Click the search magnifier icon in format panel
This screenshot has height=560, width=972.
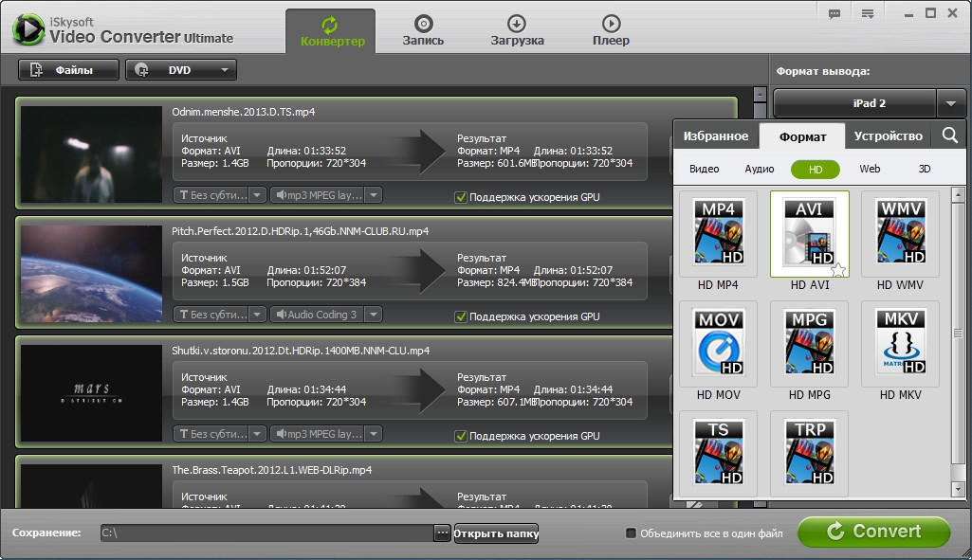click(950, 135)
